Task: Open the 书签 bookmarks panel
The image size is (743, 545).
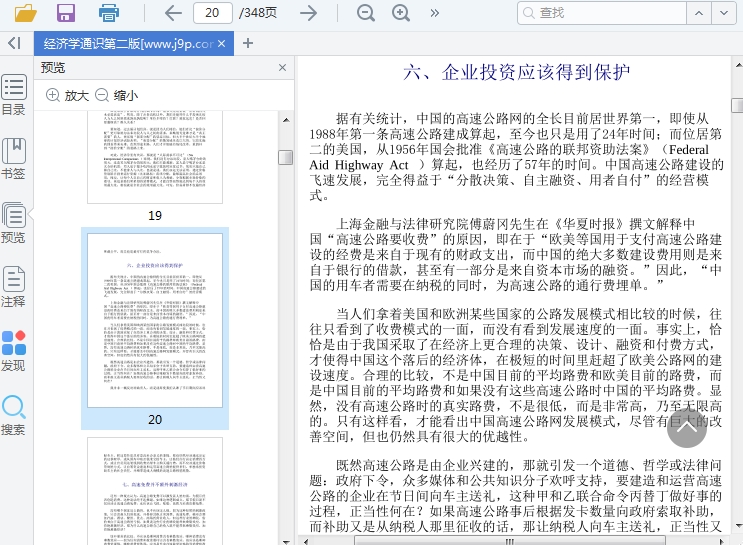Action: 14,158
